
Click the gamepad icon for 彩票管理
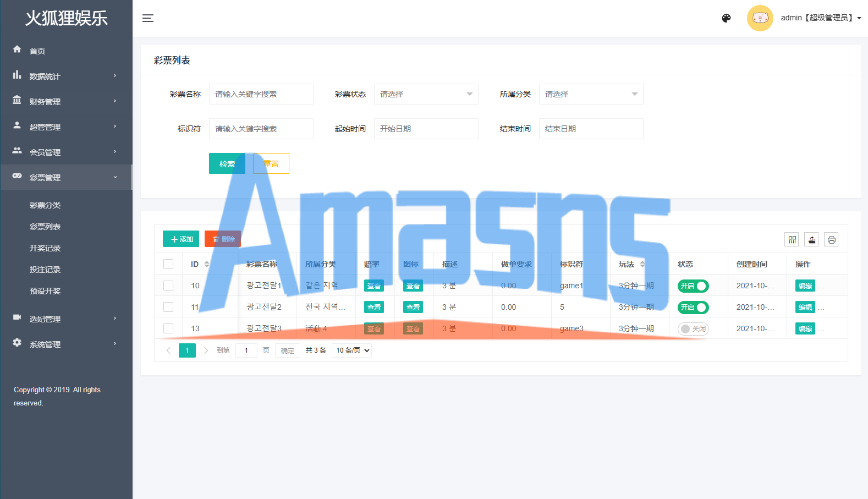click(x=17, y=176)
